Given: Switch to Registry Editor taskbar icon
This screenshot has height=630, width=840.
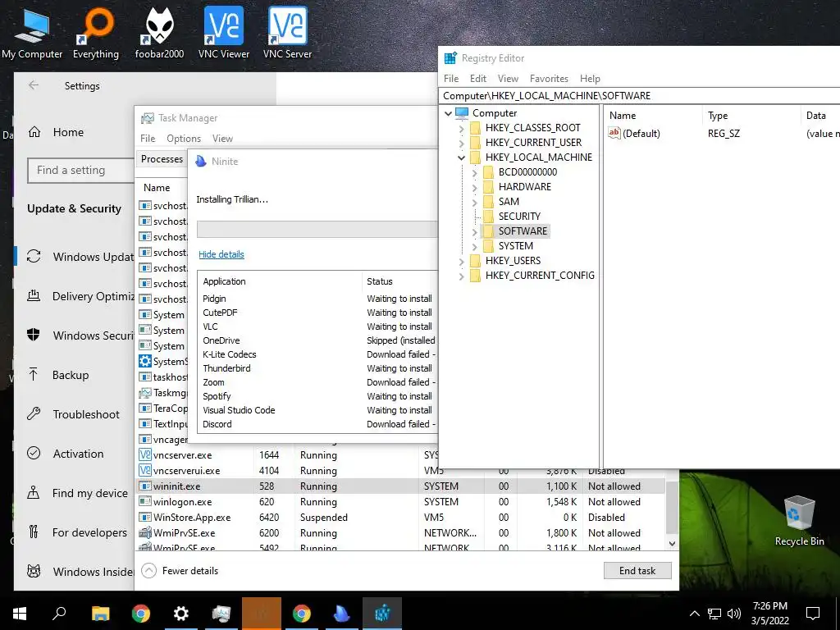Looking at the screenshot, I should tap(382, 614).
